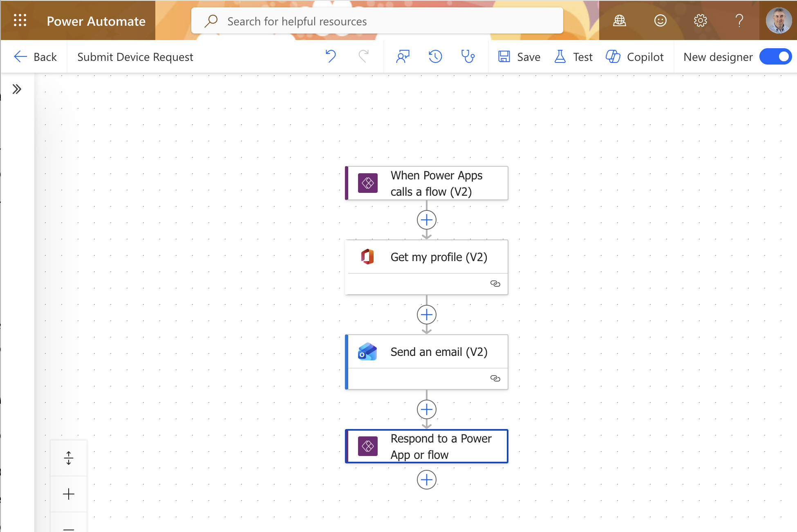
Task: Click the Power Apps icon on the trigger card
Action: click(x=367, y=183)
